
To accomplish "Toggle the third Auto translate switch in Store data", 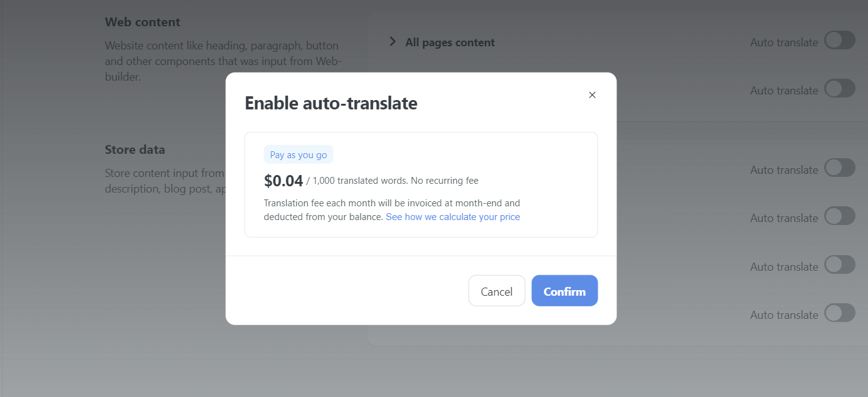I will coord(840,265).
